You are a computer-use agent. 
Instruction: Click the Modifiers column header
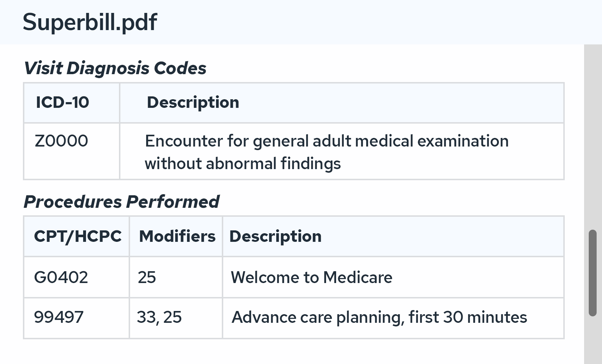tap(177, 236)
